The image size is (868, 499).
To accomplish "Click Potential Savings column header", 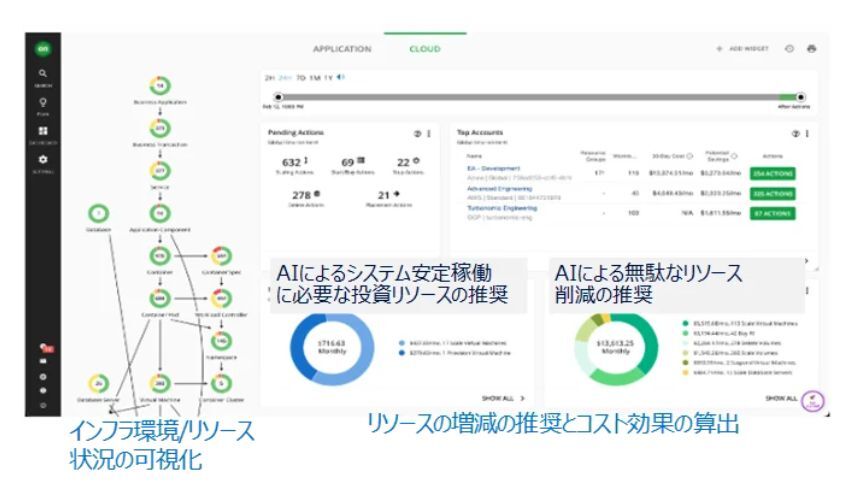I will pos(721,156).
